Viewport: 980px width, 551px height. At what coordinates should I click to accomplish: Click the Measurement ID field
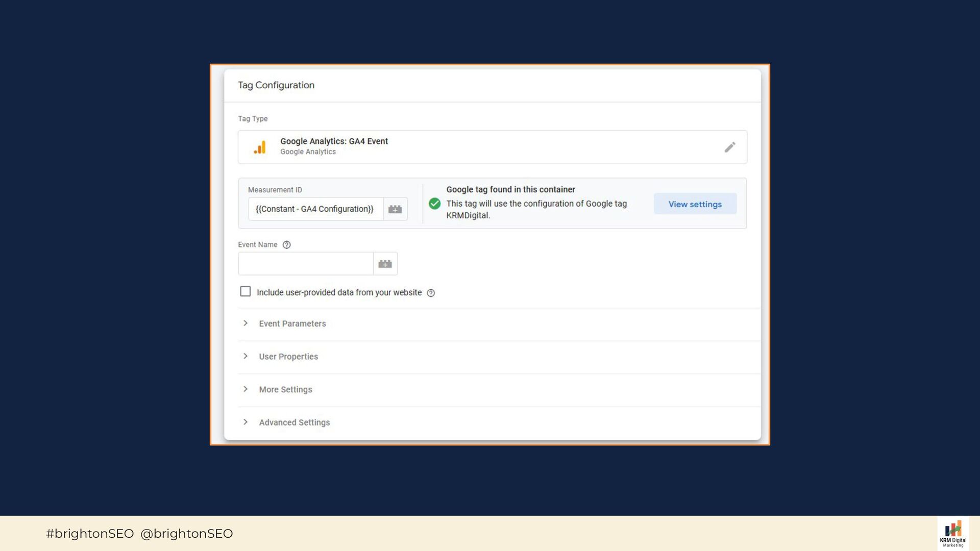coord(315,209)
